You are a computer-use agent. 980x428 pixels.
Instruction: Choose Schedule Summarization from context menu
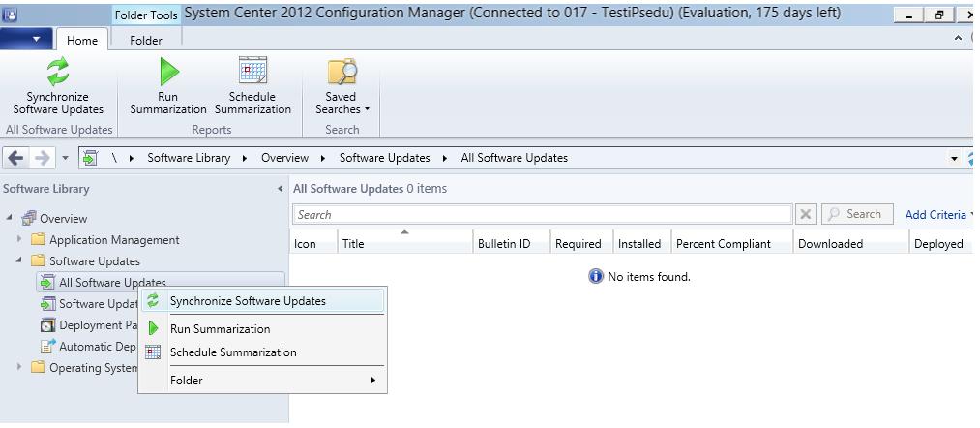coord(262,352)
